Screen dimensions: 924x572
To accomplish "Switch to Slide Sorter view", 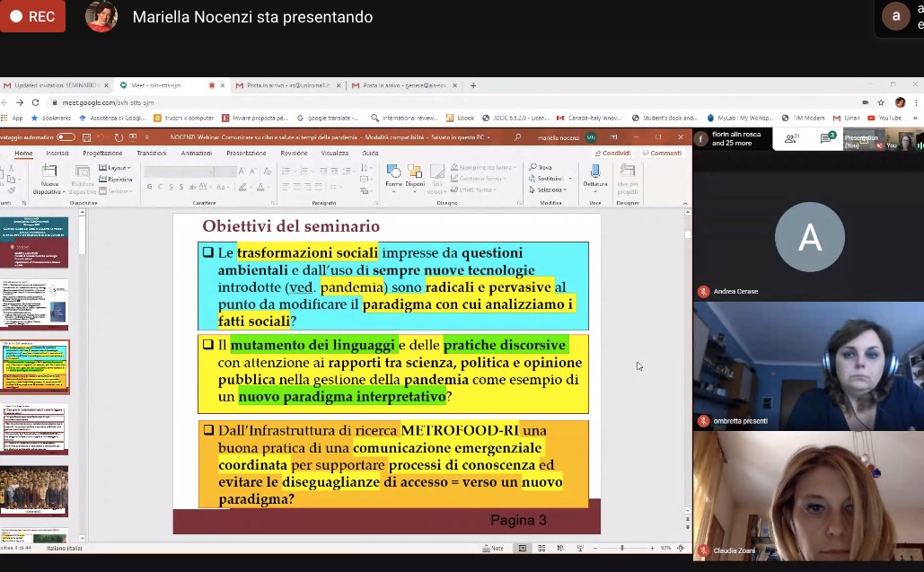I will (541, 549).
